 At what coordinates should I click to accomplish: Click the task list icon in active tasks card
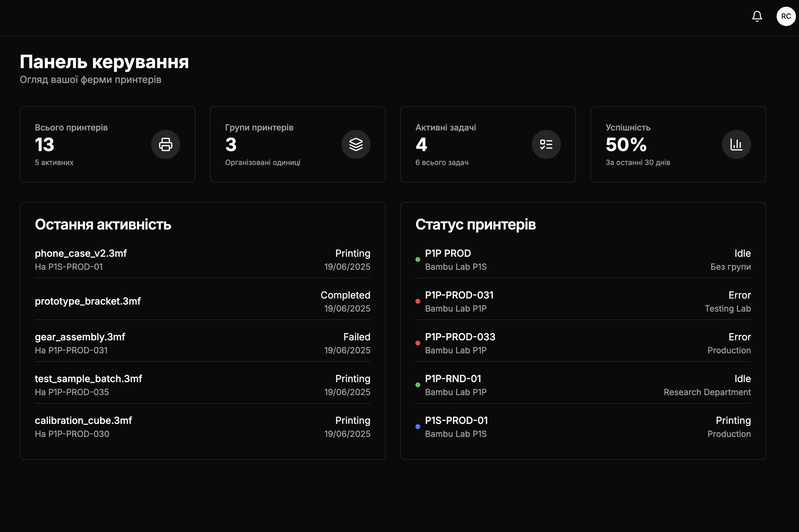click(546, 144)
